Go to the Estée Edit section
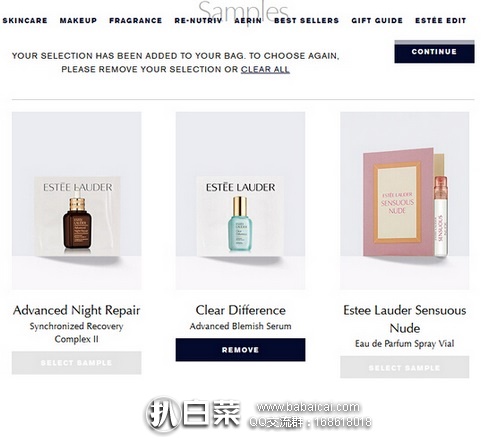 click(440, 21)
